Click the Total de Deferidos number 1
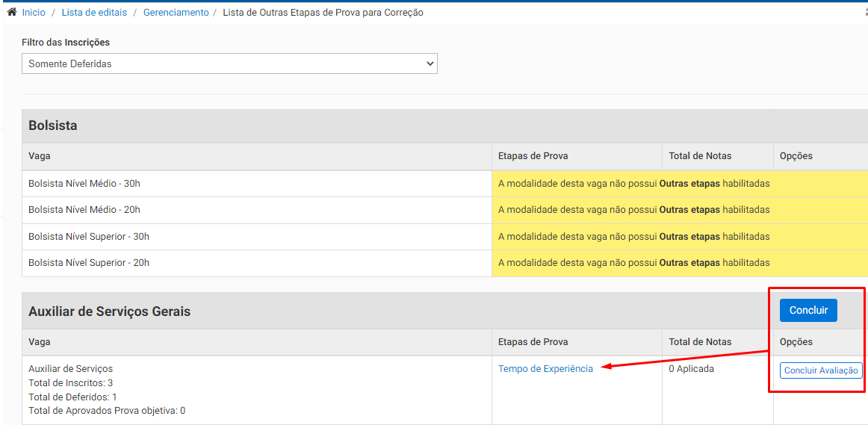The width and height of the screenshot is (868, 425). pyautogui.click(x=114, y=397)
